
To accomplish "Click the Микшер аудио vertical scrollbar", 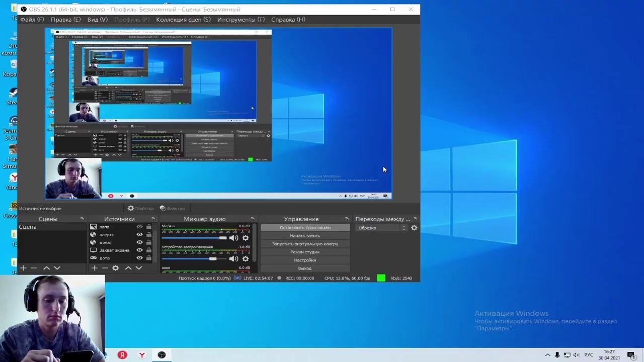I will [255, 242].
